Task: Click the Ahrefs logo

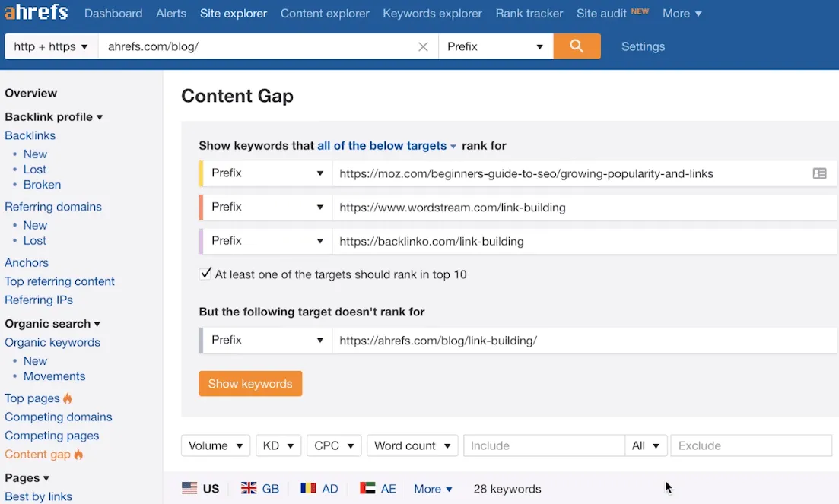Action: [34, 13]
